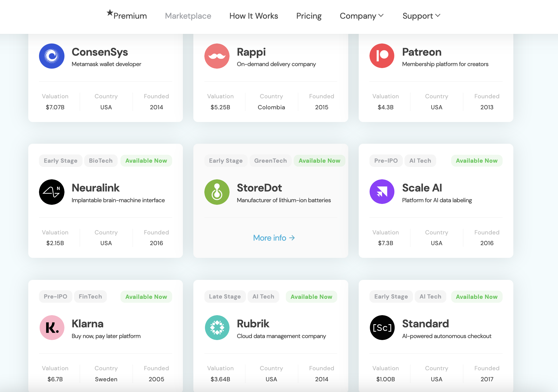
Task: Click the $3.64B valuation of Rubrik
Action: 220,379
